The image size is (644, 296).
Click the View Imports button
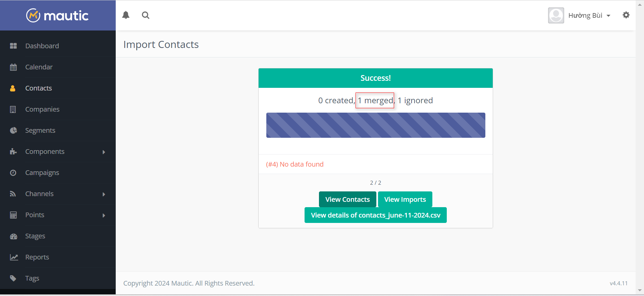point(405,199)
